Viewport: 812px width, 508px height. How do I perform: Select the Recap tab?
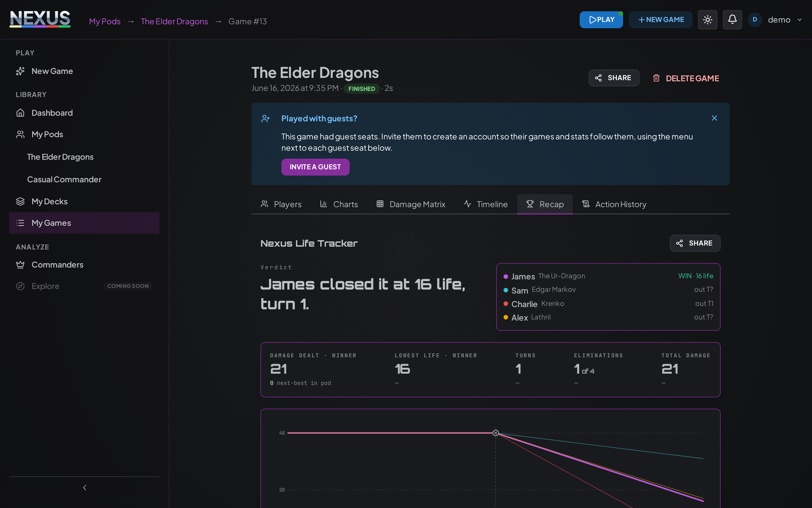click(x=545, y=204)
